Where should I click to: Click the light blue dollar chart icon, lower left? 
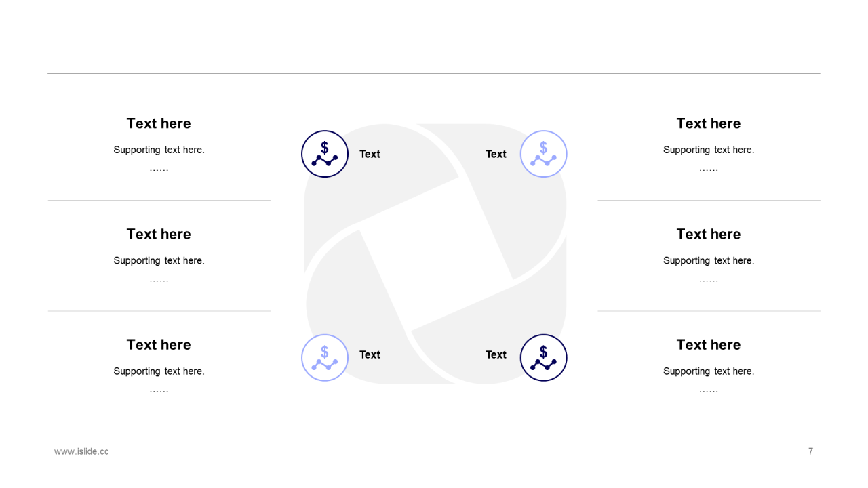(325, 358)
